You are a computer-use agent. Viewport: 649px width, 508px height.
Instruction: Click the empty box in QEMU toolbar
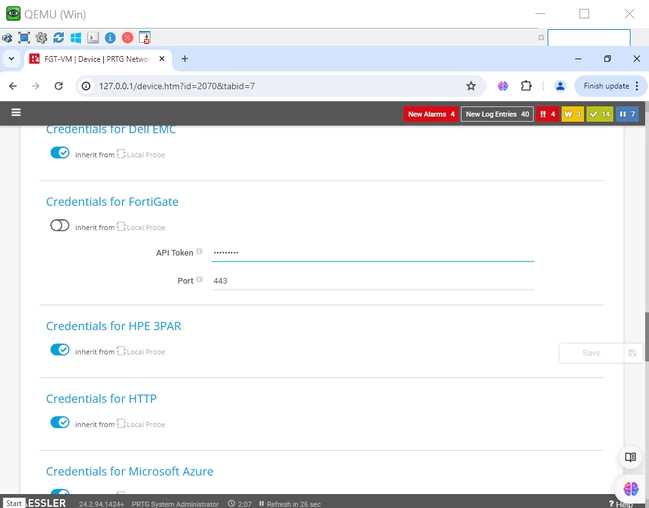[589, 38]
